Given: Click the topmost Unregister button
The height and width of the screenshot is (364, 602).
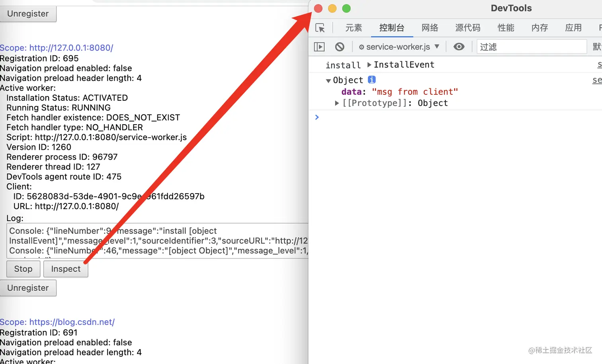Looking at the screenshot, I should (x=28, y=14).
